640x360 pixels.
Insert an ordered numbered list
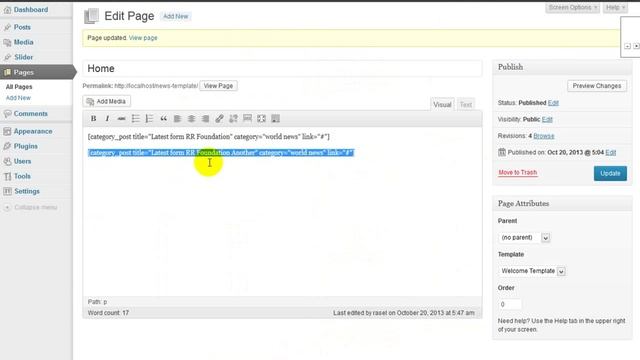point(149,118)
